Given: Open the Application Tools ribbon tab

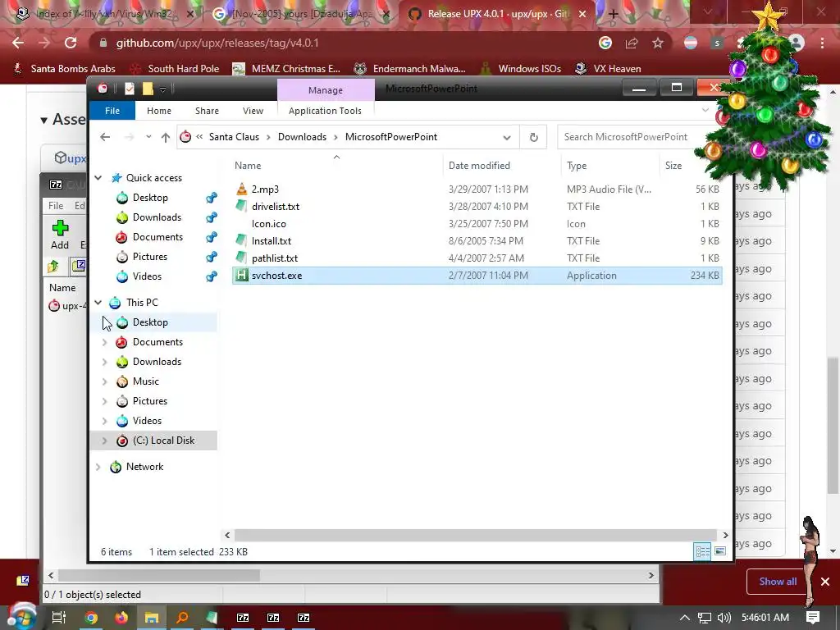Looking at the screenshot, I should pyautogui.click(x=325, y=111).
